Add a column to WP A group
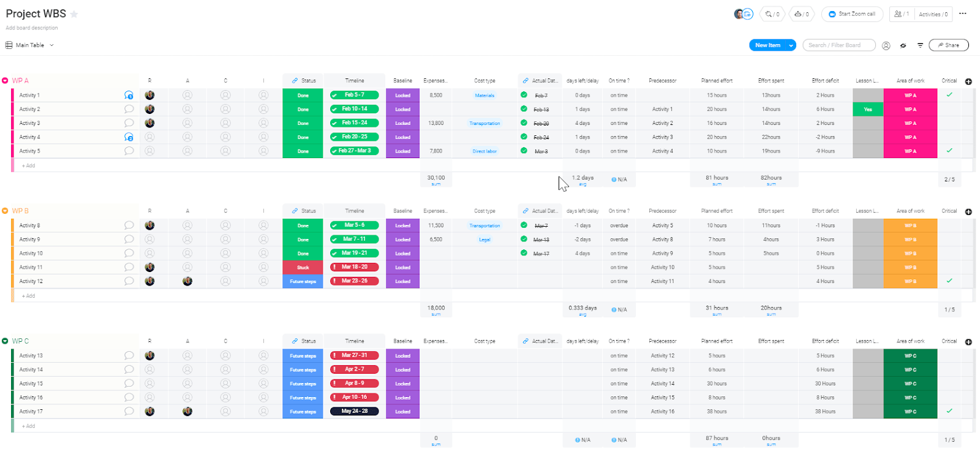Viewport: 980px width, 454px height. pos(968,81)
